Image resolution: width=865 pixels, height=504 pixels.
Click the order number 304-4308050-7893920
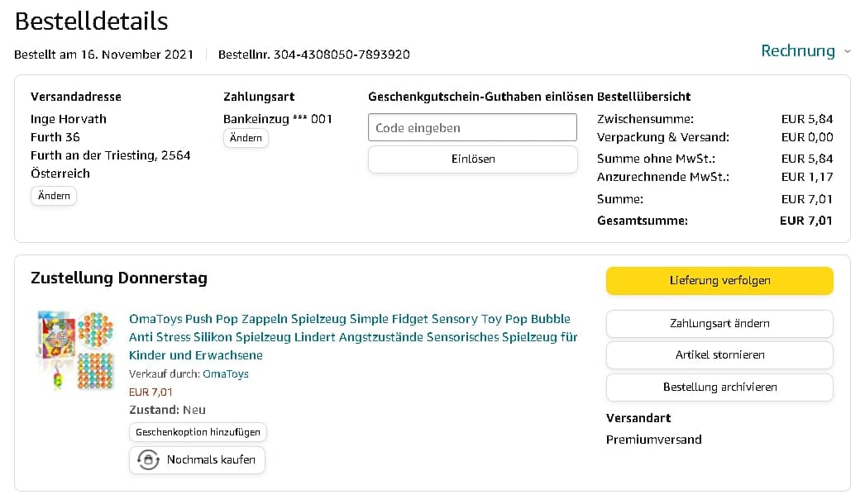tap(342, 55)
